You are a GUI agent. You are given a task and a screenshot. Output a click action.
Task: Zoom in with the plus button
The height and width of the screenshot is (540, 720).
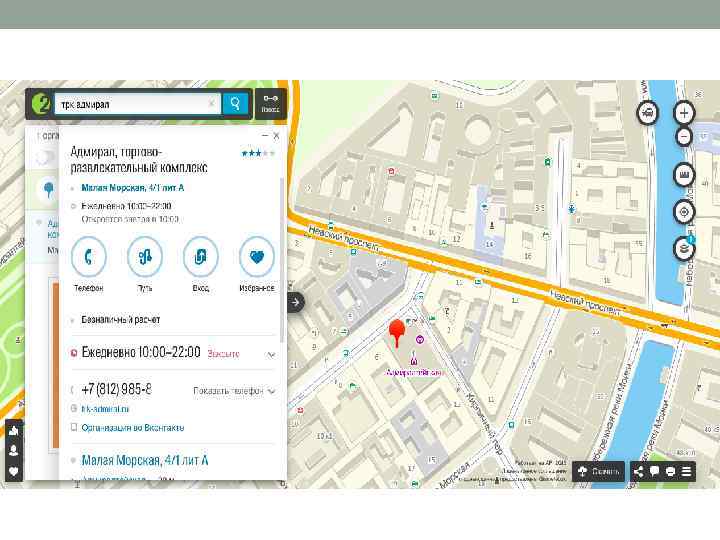tap(684, 112)
